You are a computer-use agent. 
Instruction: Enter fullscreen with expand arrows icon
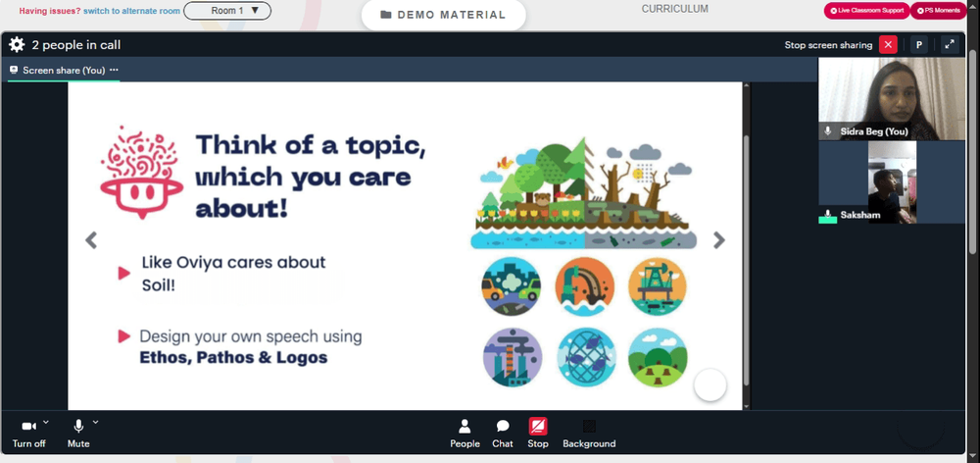(950, 44)
